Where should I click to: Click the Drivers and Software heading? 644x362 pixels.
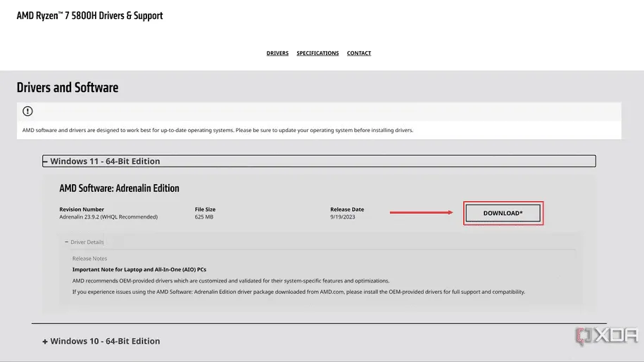click(68, 88)
